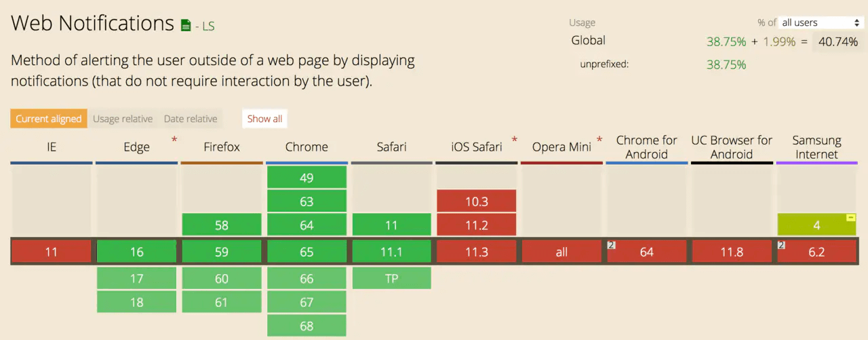Switch to Date relative view
This screenshot has width=868, height=340.
[x=191, y=119]
